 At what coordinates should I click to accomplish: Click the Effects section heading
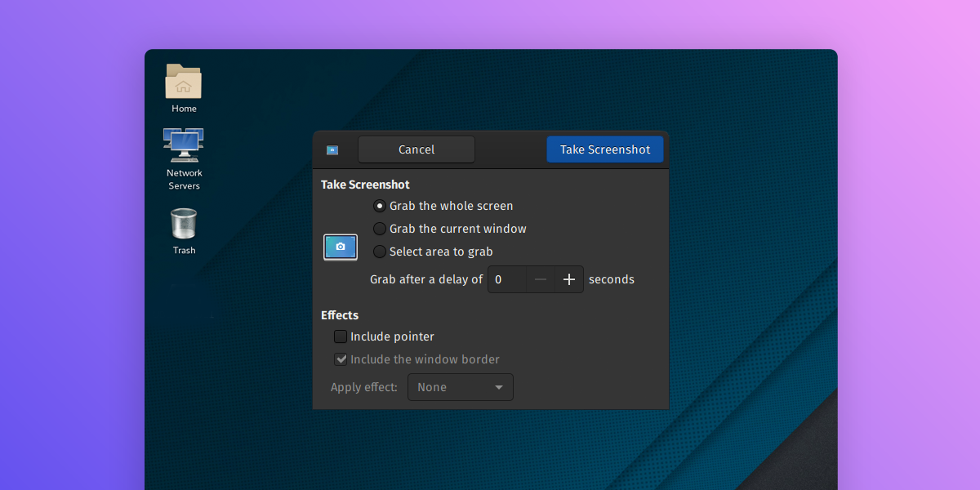340,315
